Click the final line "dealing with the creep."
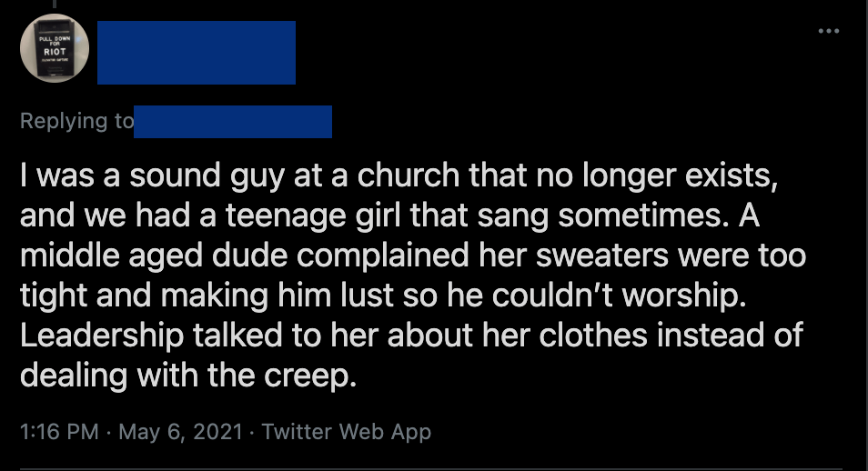 (187, 374)
